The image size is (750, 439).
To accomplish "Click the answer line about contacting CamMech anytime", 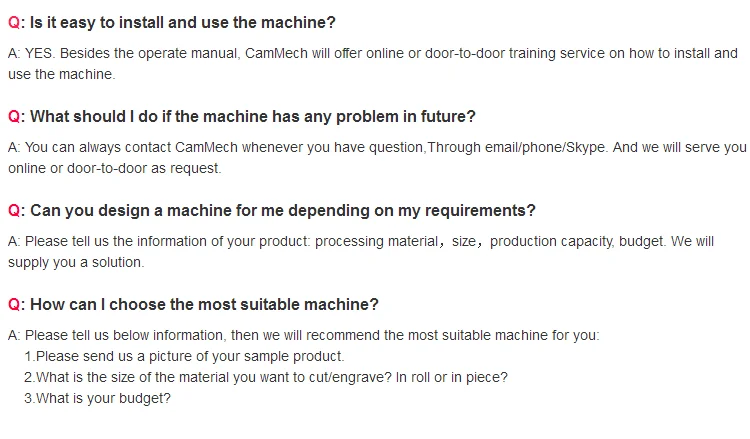I will 376,148.
